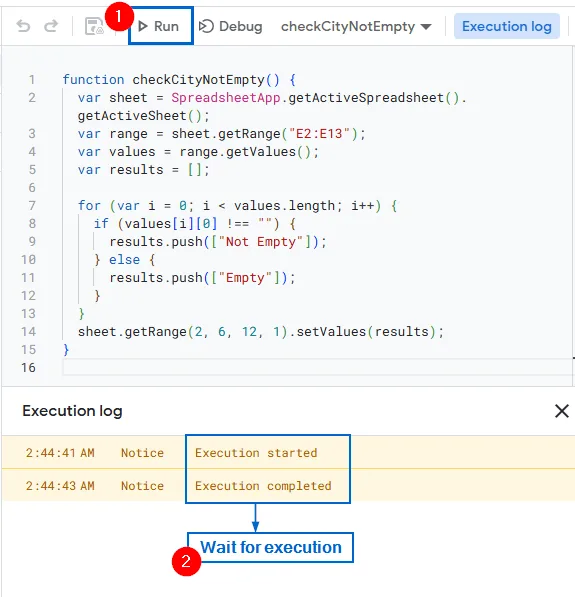Click the Execution log panel heading
The image size is (575, 597).
click(x=72, y=411)
